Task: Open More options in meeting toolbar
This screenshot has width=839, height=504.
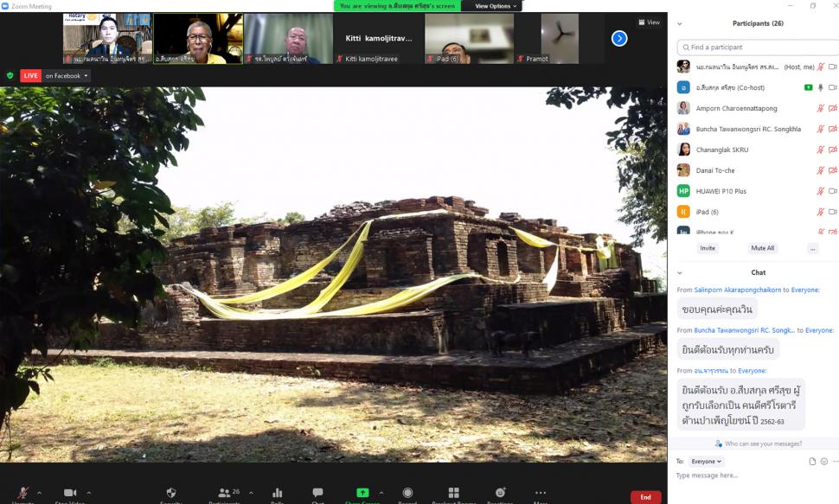Action: coord(541,493)
